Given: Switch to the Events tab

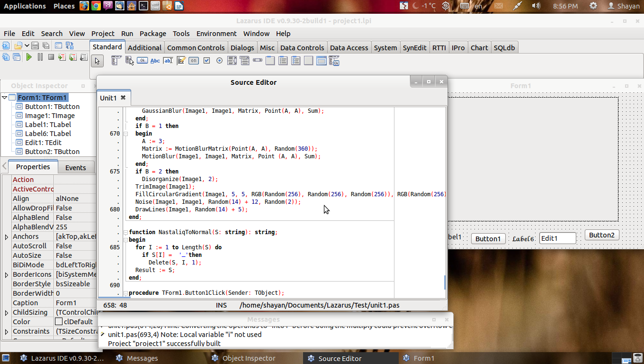Looking at the screenshot, I should tap(75, 167).
